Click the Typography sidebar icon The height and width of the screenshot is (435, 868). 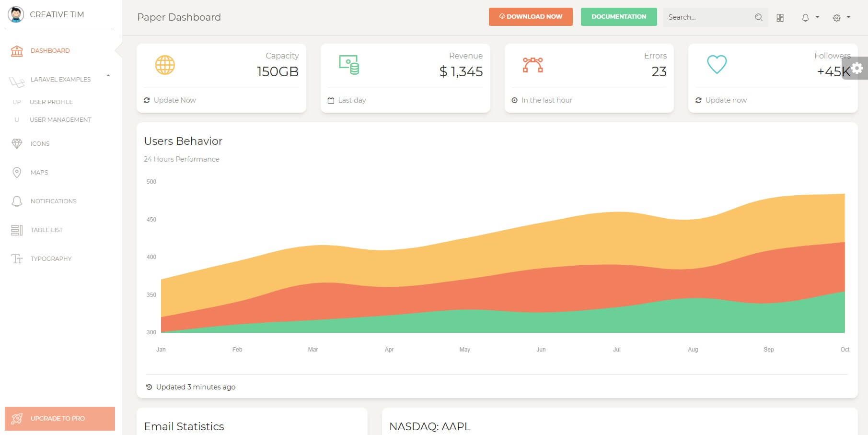(17, 259)
